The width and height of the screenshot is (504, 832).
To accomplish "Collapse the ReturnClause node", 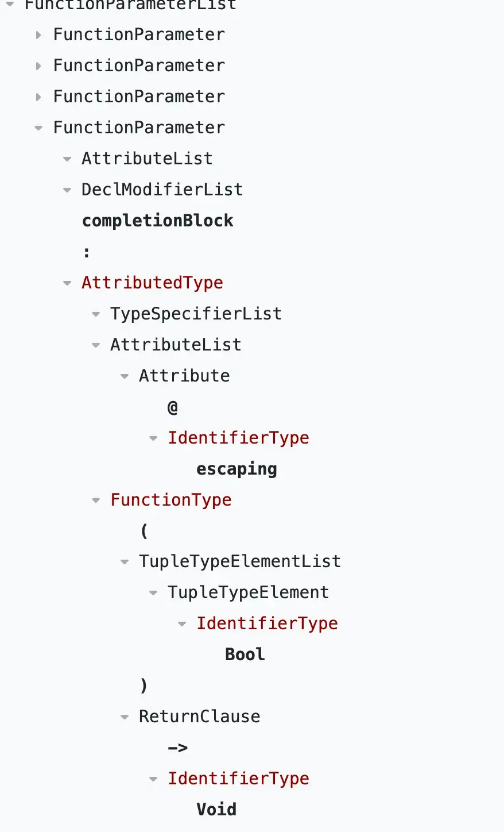I will (125, 717).
